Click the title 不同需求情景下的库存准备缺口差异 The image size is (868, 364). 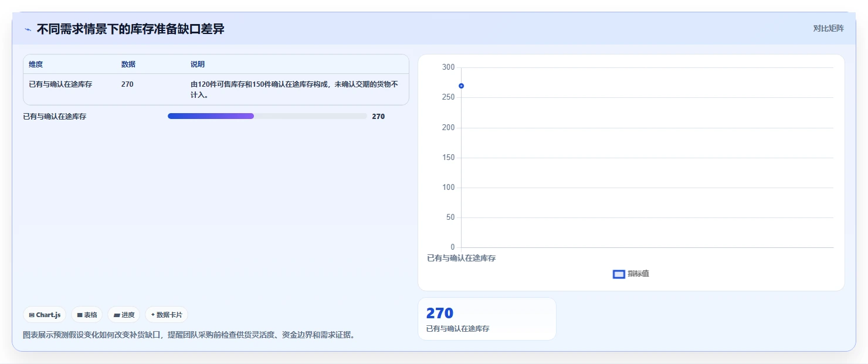[131, 29]
